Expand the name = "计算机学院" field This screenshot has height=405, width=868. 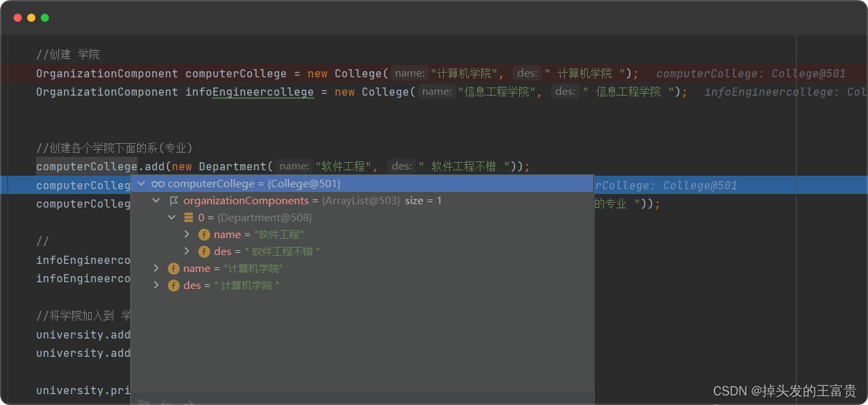click(x=157, y=269)
